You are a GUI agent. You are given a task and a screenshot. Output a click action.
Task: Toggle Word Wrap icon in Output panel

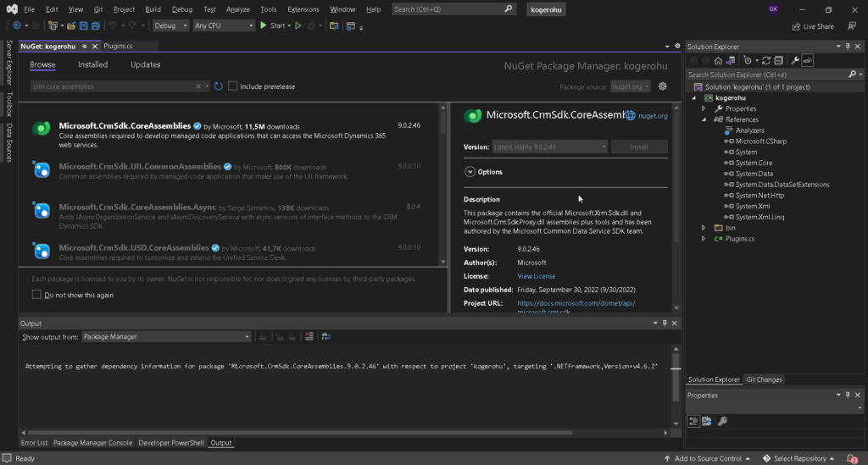(x=326, y=336)
